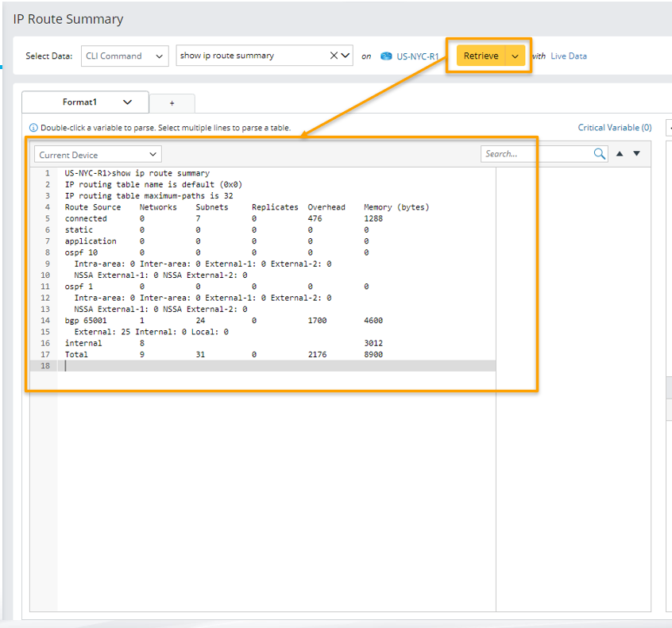The height and width of the screenshot is (628, 672).
Task: Open the Live Data link
Action: [x=568, y=56]
